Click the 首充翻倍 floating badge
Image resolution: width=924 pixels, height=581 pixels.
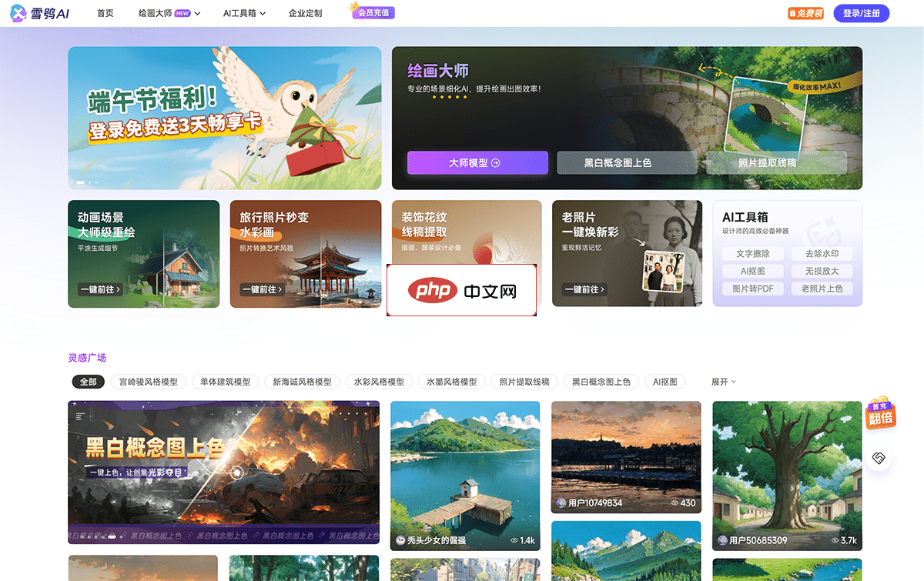click(x=880, y=413)
